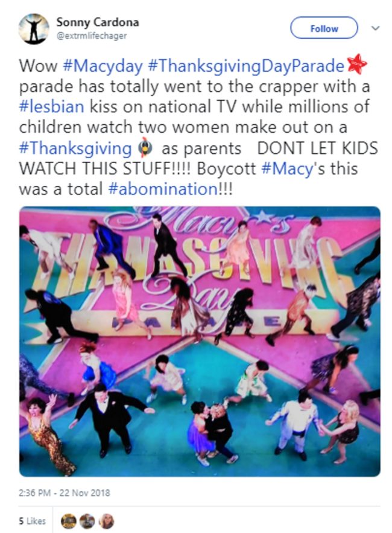Open the @extrmlifechager handle
The image size is (392, 533).
point(92,36)
